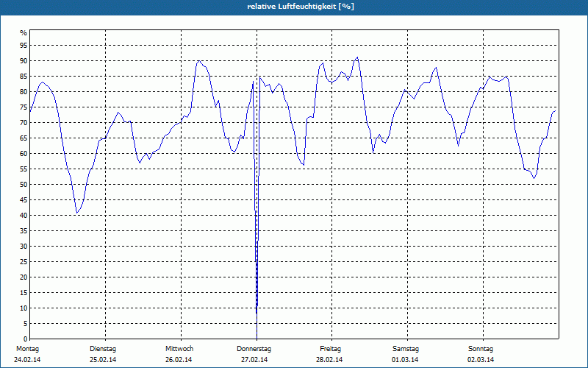Click the 'Mittwoch' day label
The width and height of the screenshot is (588, 368).
click(x=179, y=349)
